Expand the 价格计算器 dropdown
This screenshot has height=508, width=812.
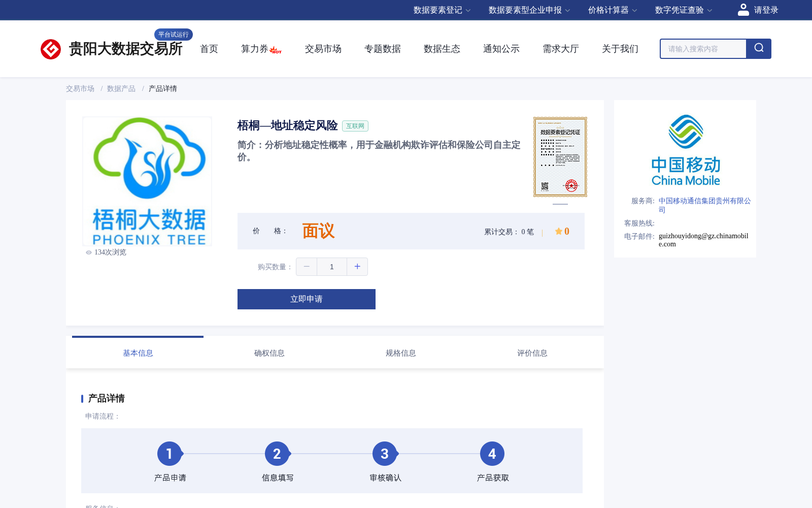click(613, 10)
